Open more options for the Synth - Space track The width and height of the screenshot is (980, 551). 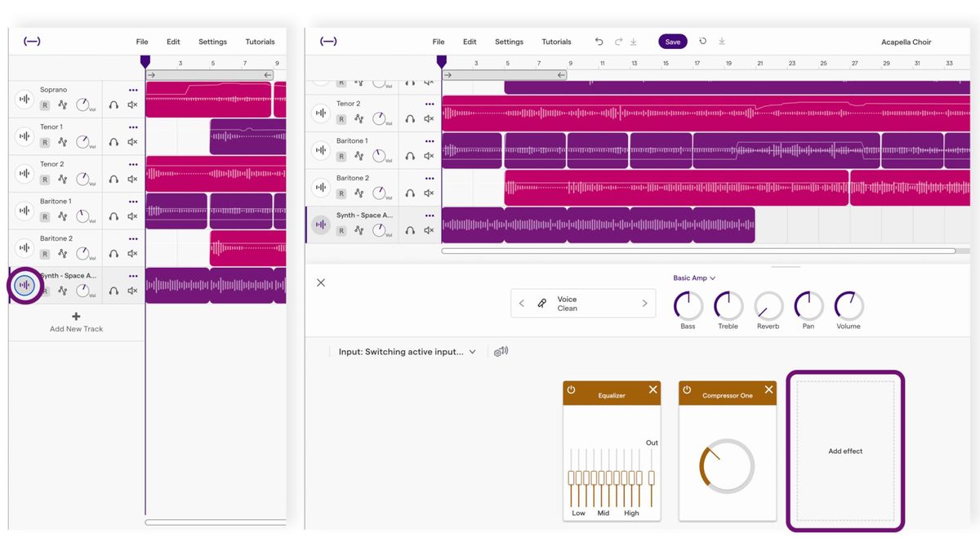point(132,275)
